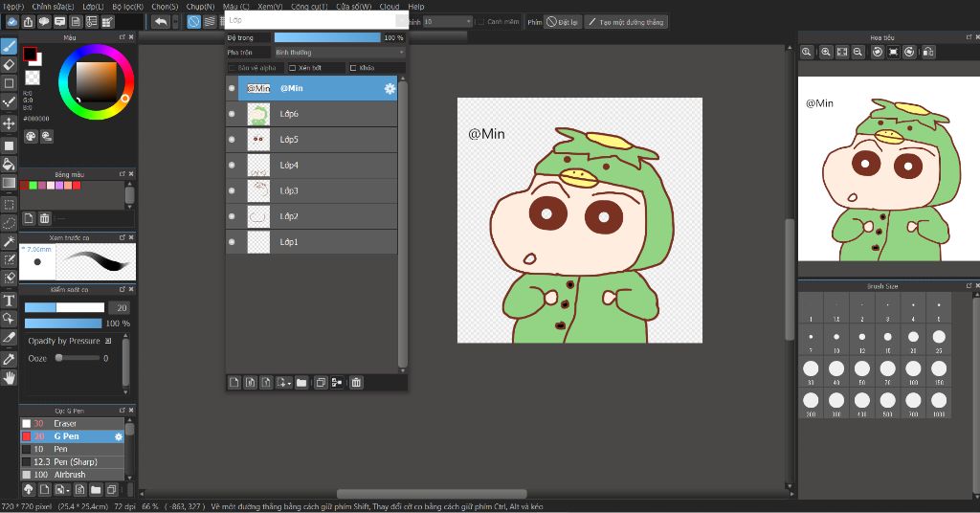Select the Eyedropper tool
This screenshot has height=513, width=980.
pos(9,359)
